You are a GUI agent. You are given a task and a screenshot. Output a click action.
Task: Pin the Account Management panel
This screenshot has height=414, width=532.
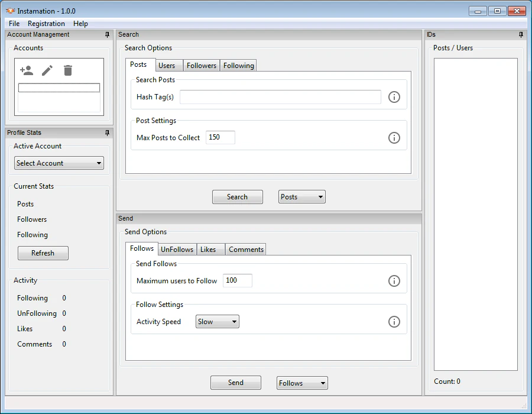coord(107,35)
